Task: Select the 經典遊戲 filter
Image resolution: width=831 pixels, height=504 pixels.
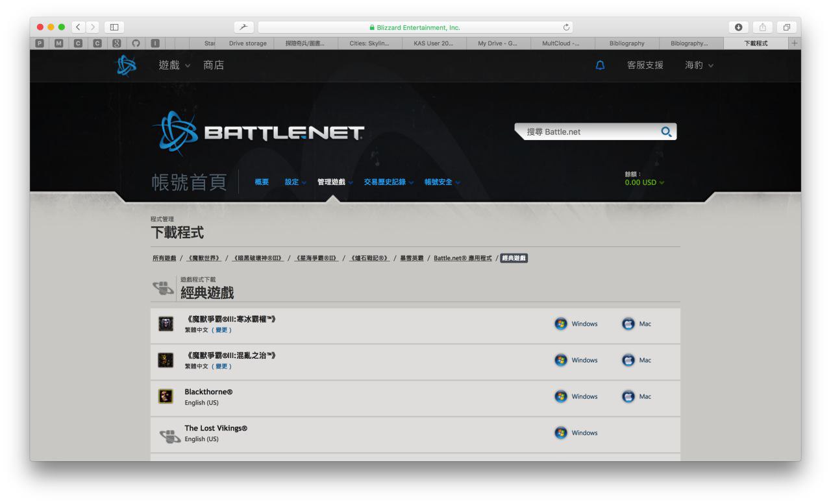Action: (x=514, y=258)
